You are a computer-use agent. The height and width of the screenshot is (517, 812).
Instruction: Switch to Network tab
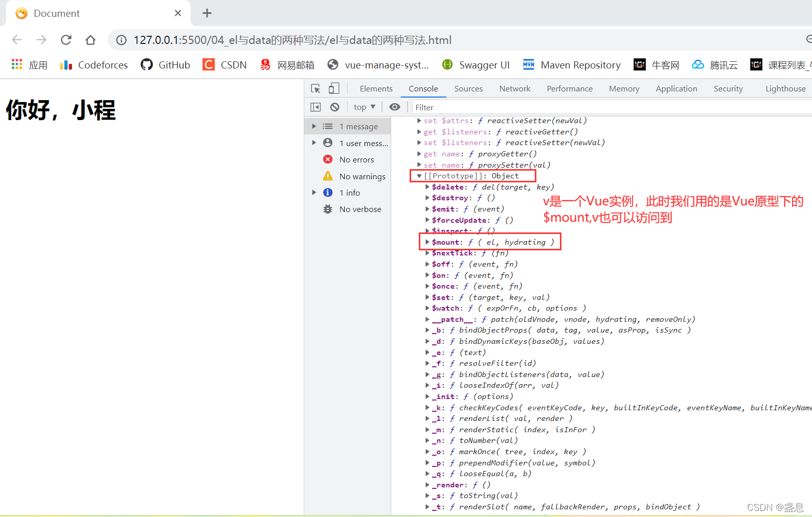[515, 88]
